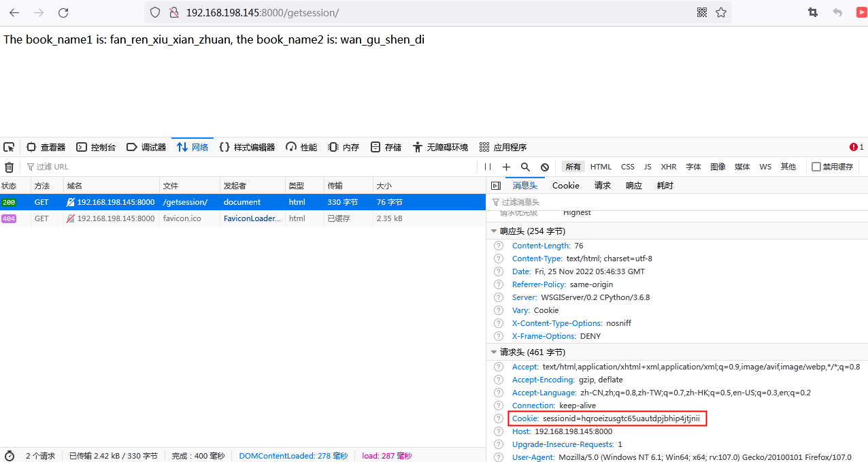Show help for Content-Length header
This screenshot has height=462, width=868.
pos(499,246)
